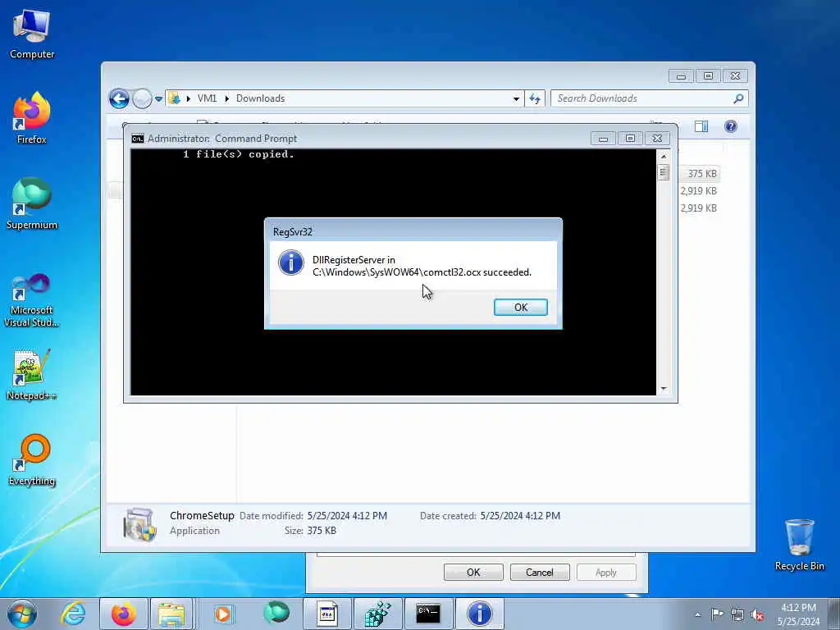Click the Back button in Explorer window
The width and height of the screenshot is (840, 630).
(119, 98)
